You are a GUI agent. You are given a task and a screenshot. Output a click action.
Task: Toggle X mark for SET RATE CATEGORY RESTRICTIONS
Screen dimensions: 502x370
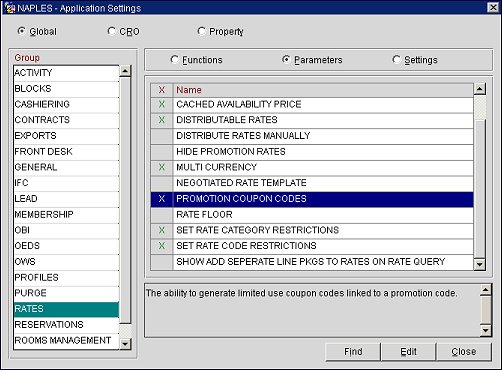(162, 230)
